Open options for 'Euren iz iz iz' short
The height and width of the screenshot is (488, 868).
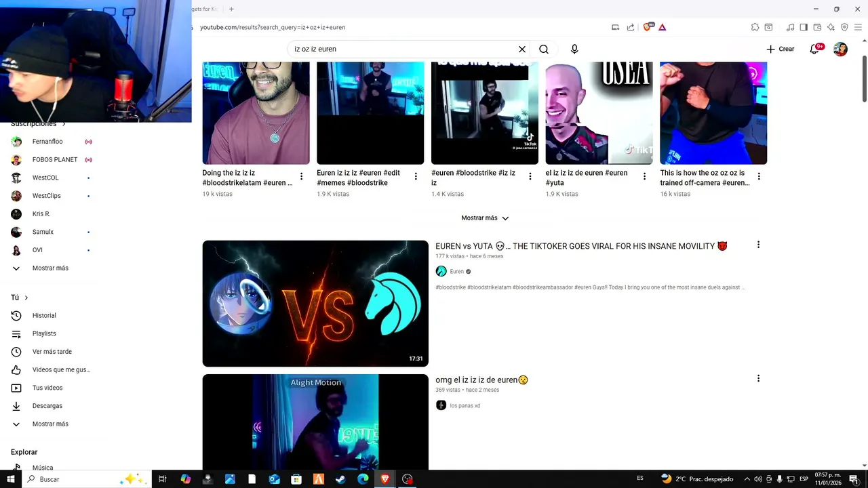[x=416, y=176]
